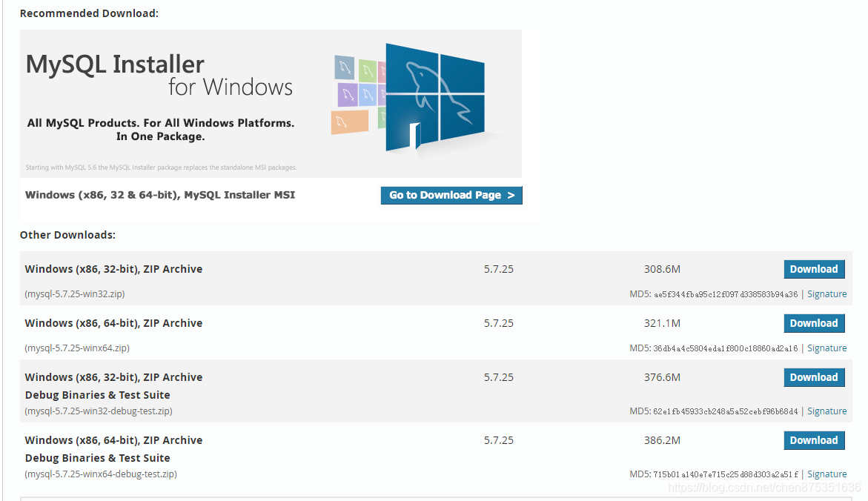Viewport: 868px width, 501px height.
Task: Open Signature link for winx64-debug-test.zip
Action: [x=827, y=474]
